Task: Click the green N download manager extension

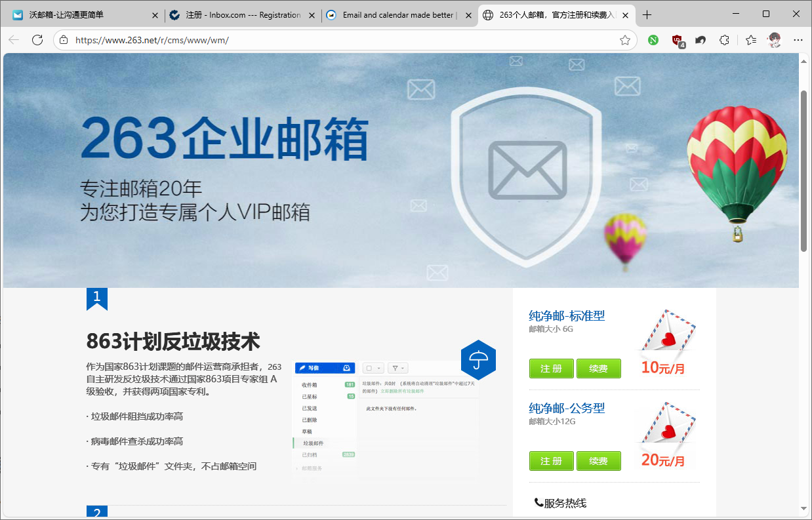Action: (x=653, y=40)
